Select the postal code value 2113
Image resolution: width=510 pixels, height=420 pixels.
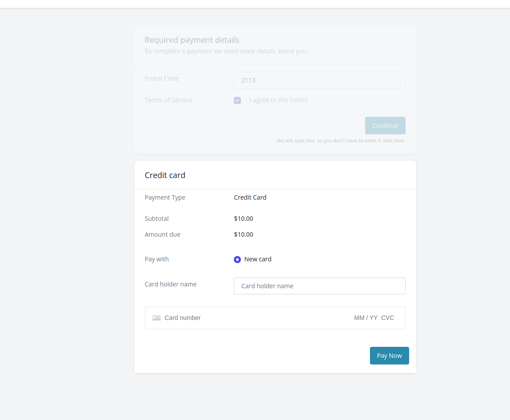248,80
